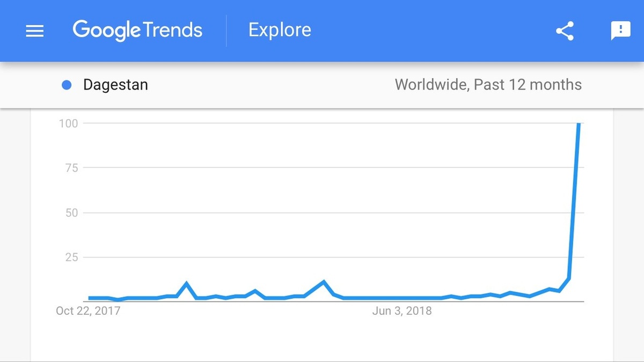Screen dimensions: 644x362
Task: Open the send feedback icon
Action: pyautogui.click(x=620, y=31)
